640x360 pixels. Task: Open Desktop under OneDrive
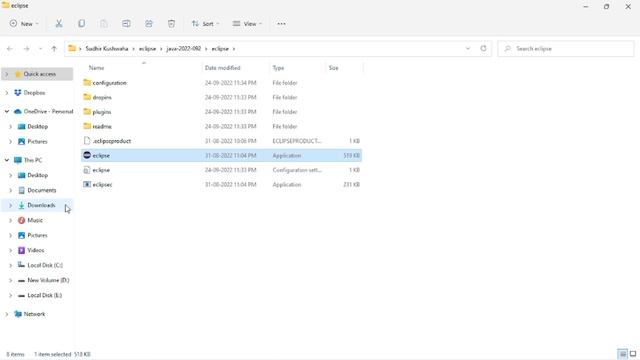click(38, 127)
